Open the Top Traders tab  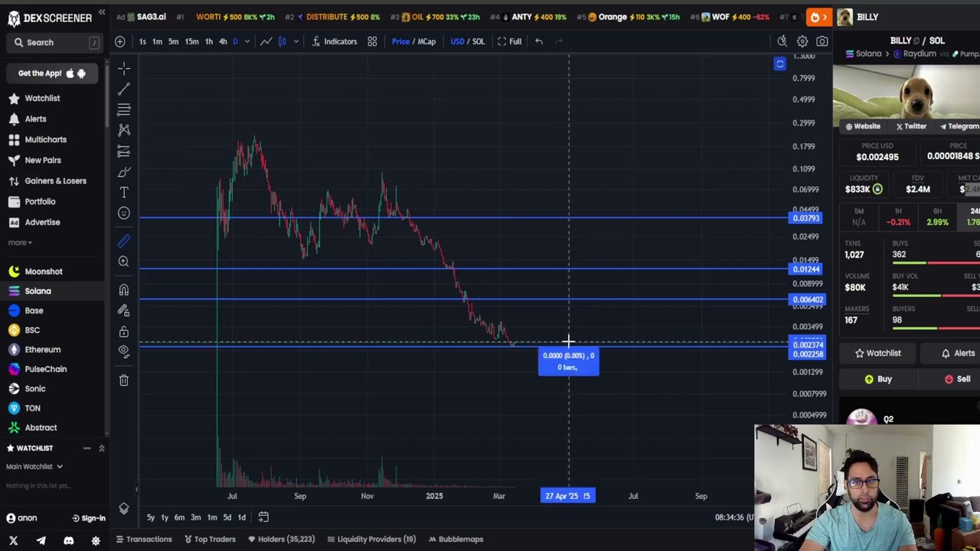(211, 540)
